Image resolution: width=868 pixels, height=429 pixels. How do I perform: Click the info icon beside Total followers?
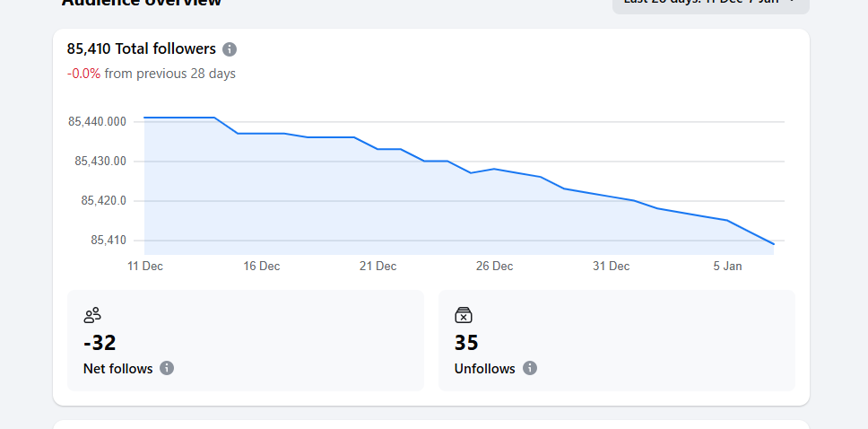point(230,49)
